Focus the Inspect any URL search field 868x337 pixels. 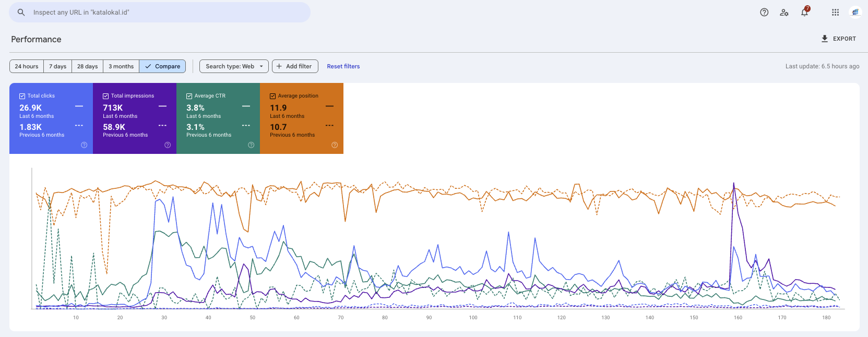coord(167,13)
